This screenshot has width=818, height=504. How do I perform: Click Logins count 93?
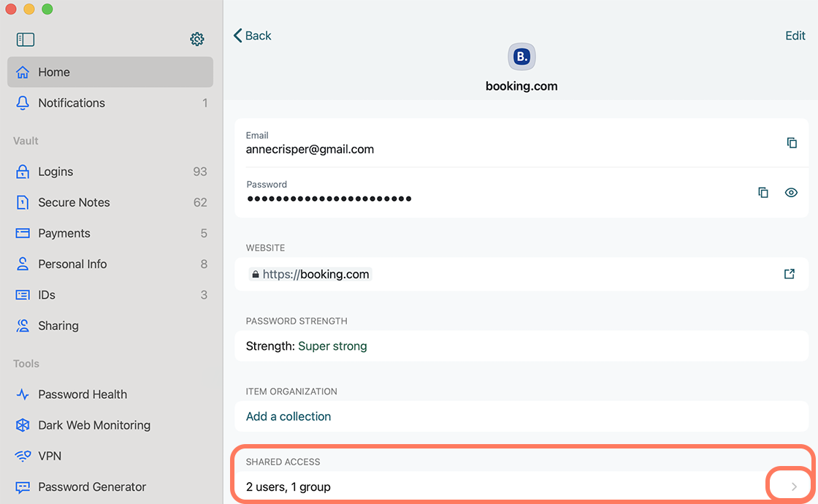pyautogui.click(x=200, y=171)
